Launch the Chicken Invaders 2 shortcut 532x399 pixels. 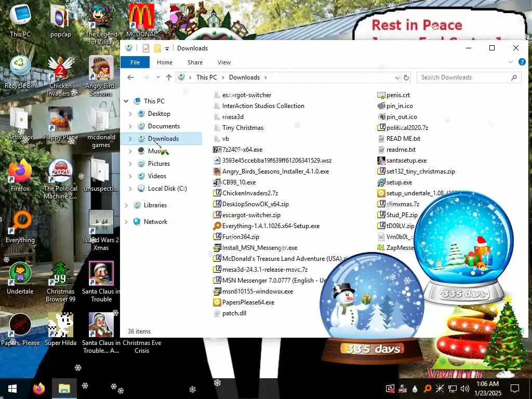pyautogui.click(x=60, y=76)
